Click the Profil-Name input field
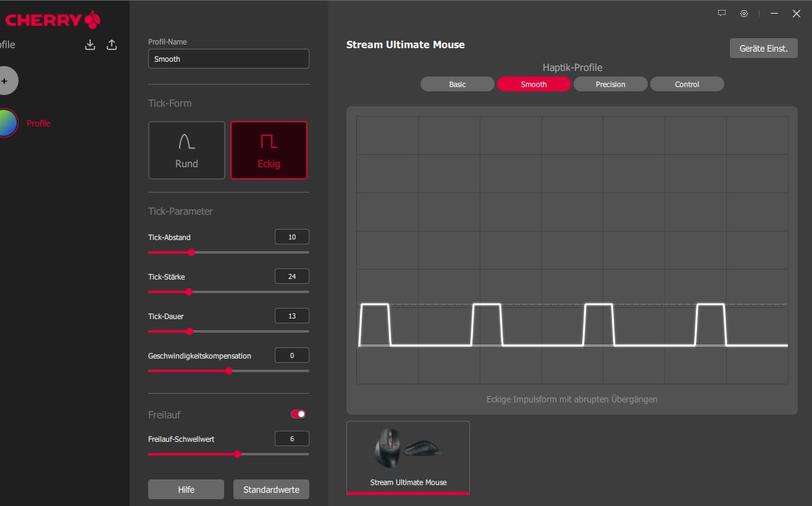This screenshot has height=506, width=812. tap(228, 59)
